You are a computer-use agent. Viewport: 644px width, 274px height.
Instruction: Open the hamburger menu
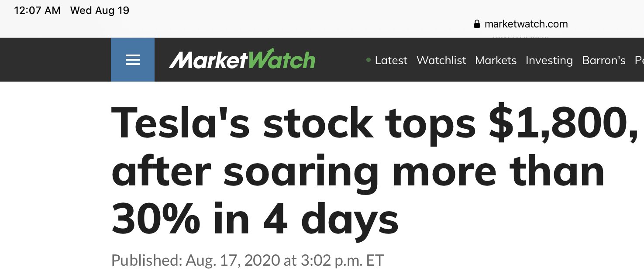tap(132, 60)
